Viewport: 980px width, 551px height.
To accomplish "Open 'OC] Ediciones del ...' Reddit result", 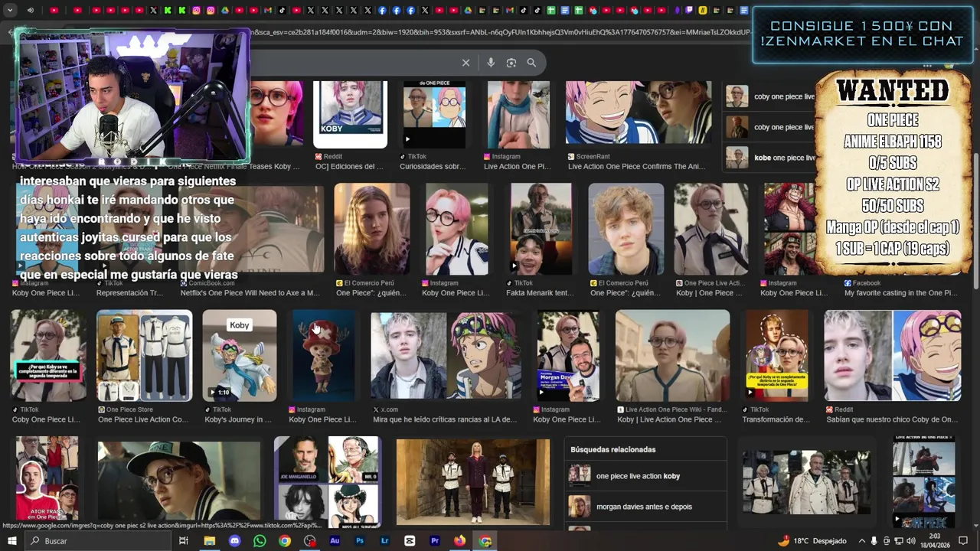I will click(x=349, y=166).
